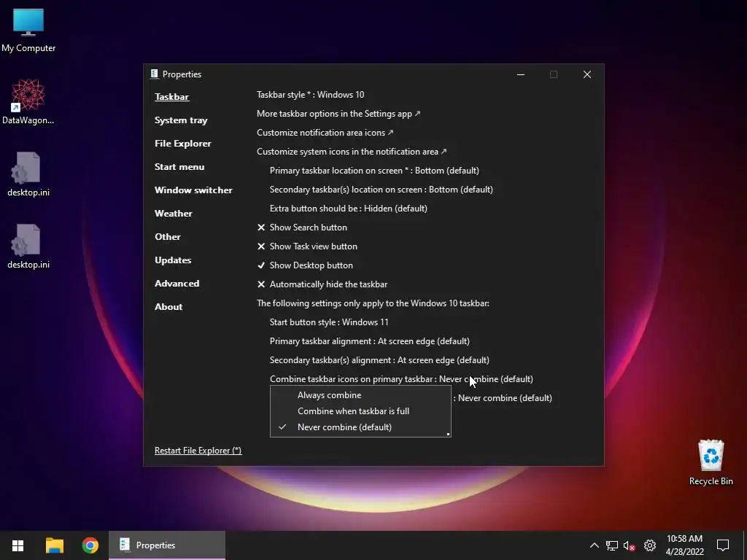Viewport: 747px width, 560px height.
Task: Click Restart File Explorer (*) link
Action: click(x=198, y=451)
